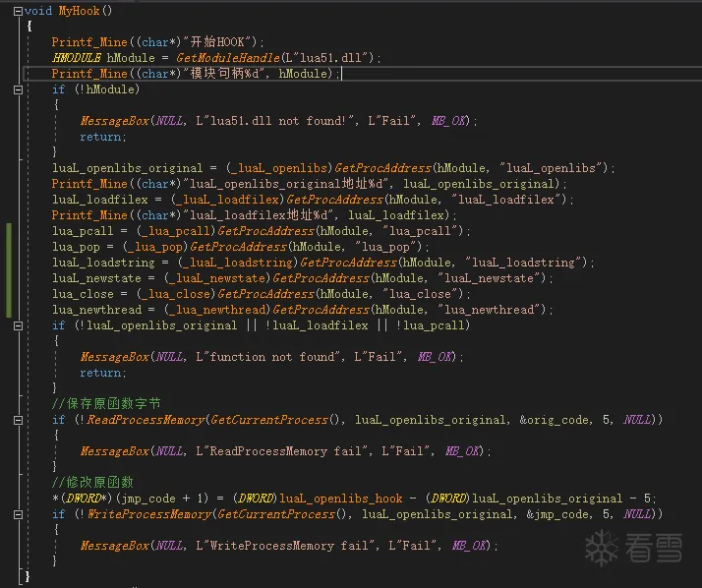This screenshot has height=588, width=702.
Task: Click luaL_openlibs_hook identifier
Action: point(340,499)
